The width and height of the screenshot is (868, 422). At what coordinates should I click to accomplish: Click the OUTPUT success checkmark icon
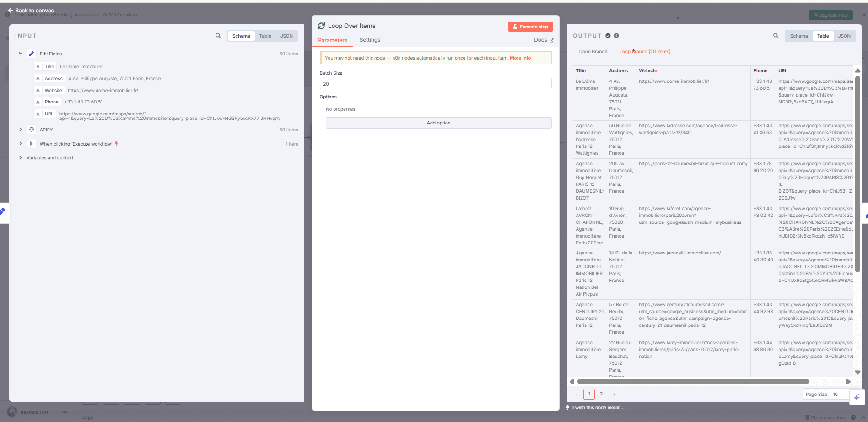[x=608, y=36]
